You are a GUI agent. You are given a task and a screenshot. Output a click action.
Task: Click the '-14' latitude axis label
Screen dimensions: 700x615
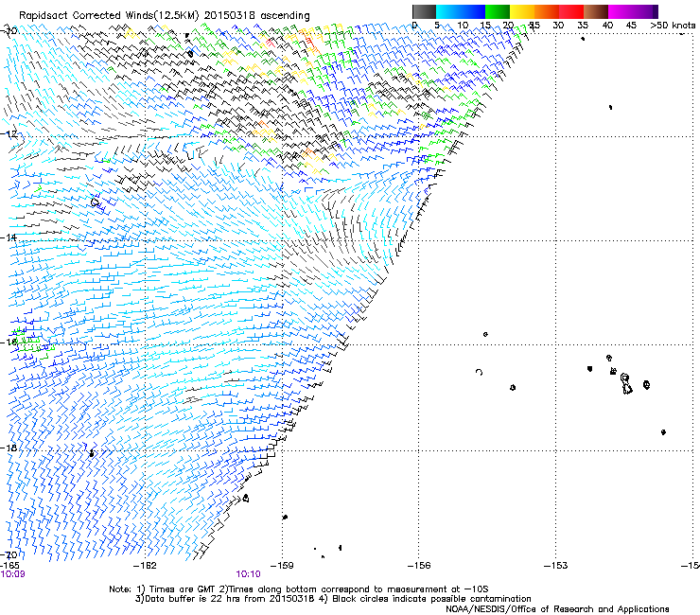coord(9,237)
